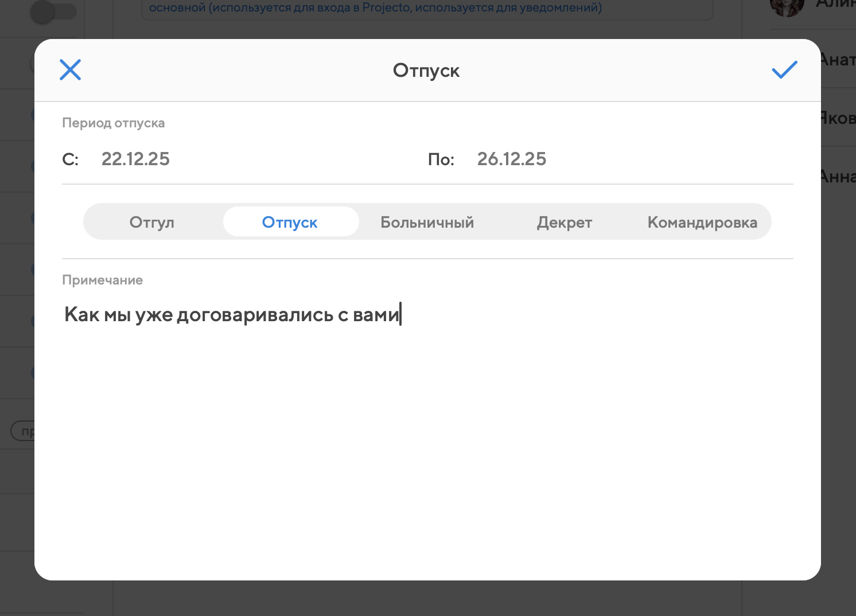Screen dimensions: 856x616
Task: Click the partially hidden "пр" pill button
Action: 23,431
